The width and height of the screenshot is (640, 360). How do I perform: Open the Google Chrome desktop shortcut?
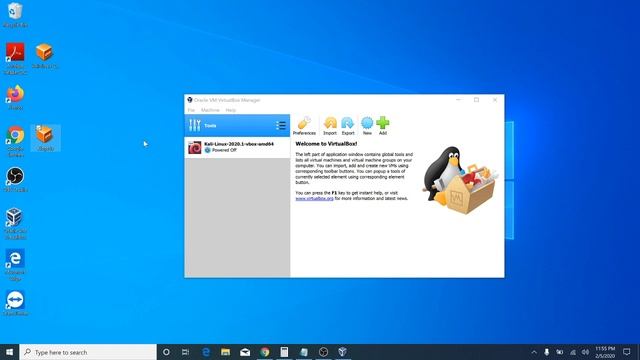tap(15, 142)
